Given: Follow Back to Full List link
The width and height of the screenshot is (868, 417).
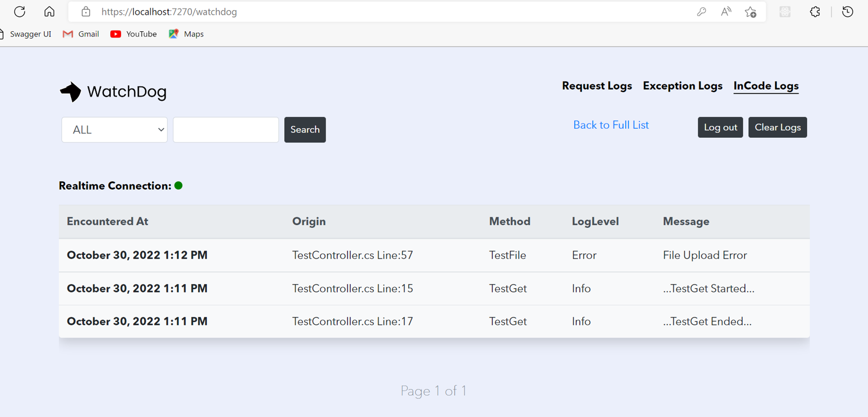Looking at the screenshot, I should click(611, 125).
